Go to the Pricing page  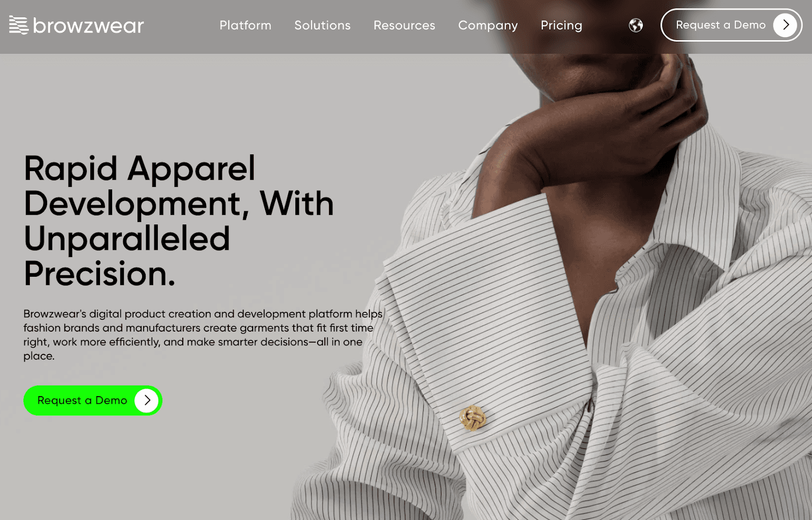coord(561,25)
